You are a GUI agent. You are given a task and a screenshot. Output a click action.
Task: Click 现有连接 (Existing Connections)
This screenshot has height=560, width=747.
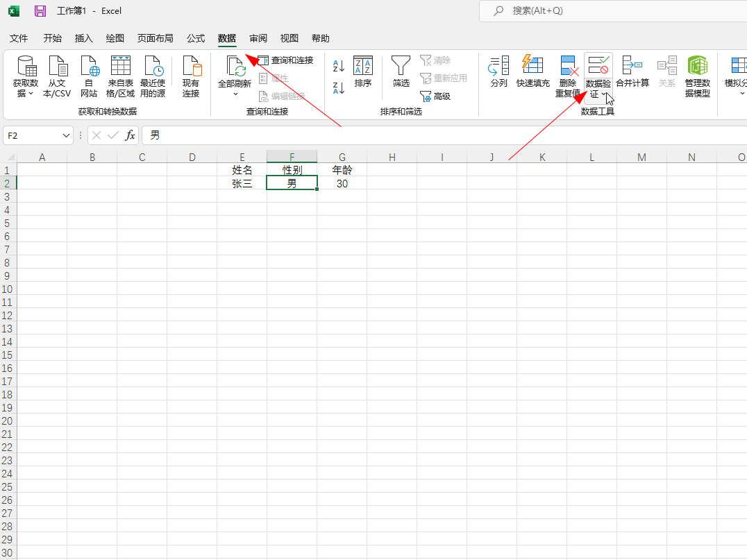click(x=191, y=76)
